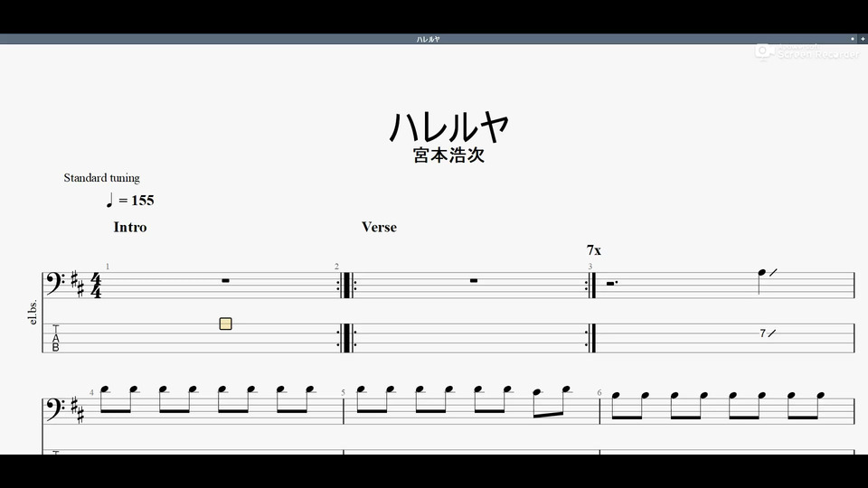Screen dimensions: 868x488
Task: Click the el.bs. track name label
Action: 33,313
